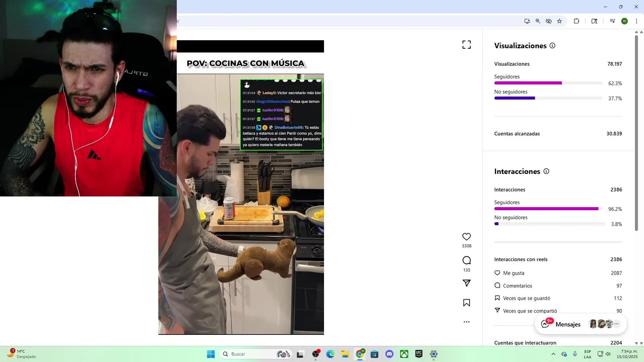
Task: Open the weather widget 14°C Despejado
Action: 21,353
